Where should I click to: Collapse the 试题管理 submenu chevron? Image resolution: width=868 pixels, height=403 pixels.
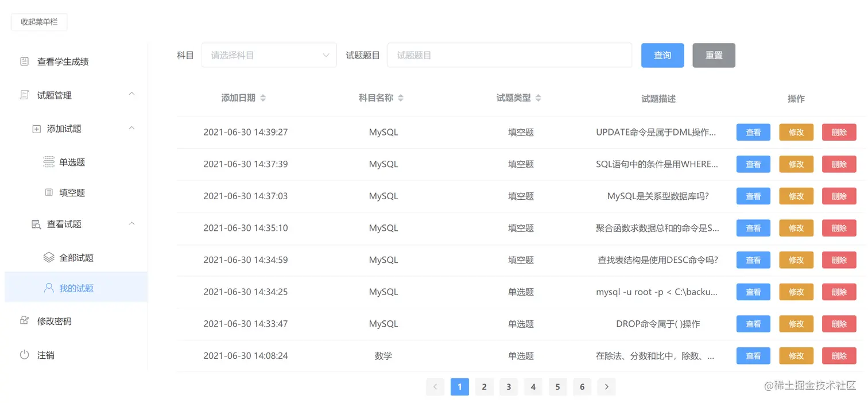131,94
